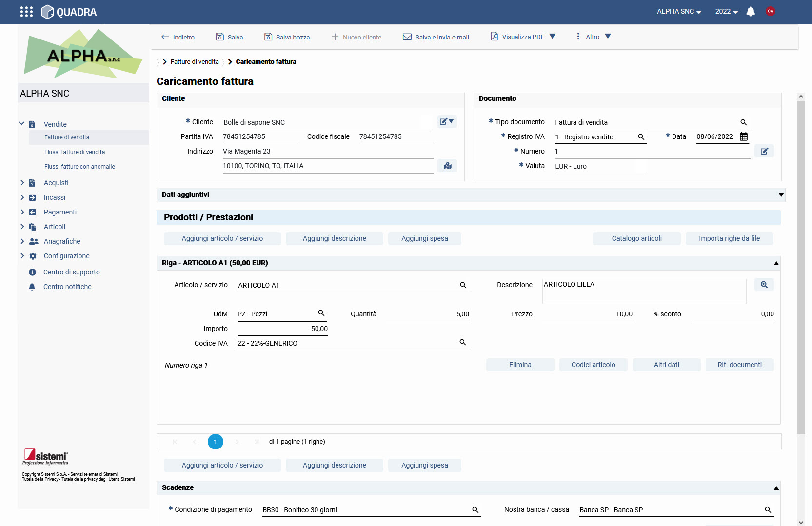Open the apps grid menu
812x526 pixels.
point(26,12)
